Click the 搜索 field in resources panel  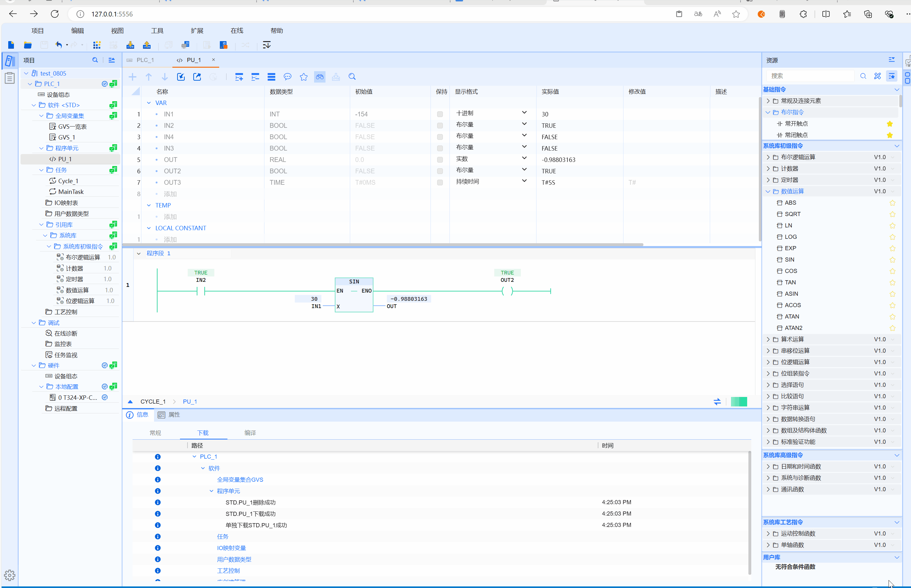click(x=809, y=76)
